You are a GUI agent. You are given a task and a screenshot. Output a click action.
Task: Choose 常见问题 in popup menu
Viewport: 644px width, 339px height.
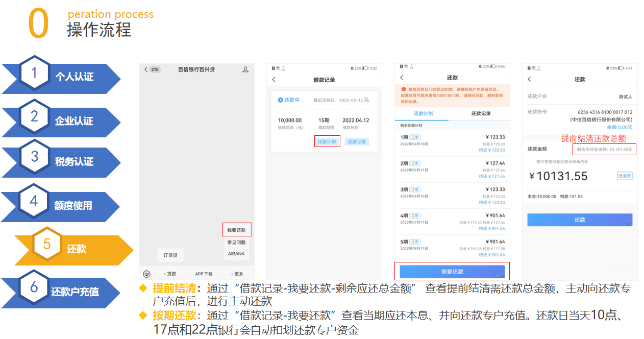point(237,243)
